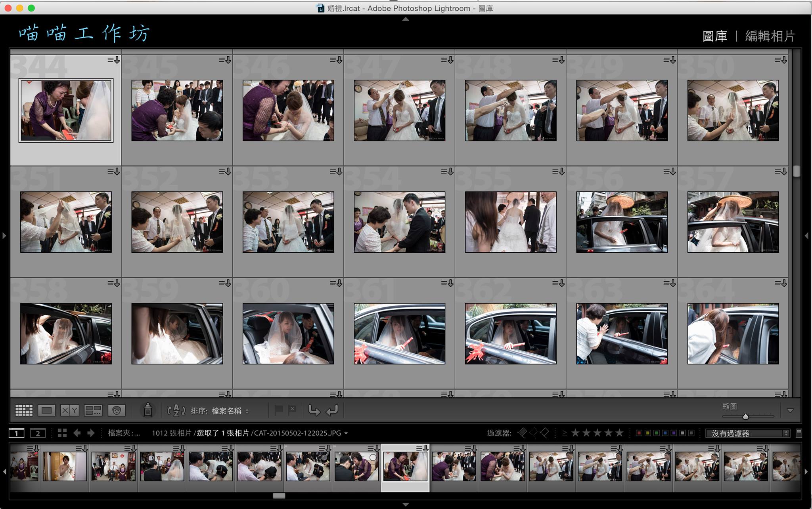Image resolution: width=812 pixels, height=509 pixels.
Task: Open the second window 2 button
Action: (38, 433)
